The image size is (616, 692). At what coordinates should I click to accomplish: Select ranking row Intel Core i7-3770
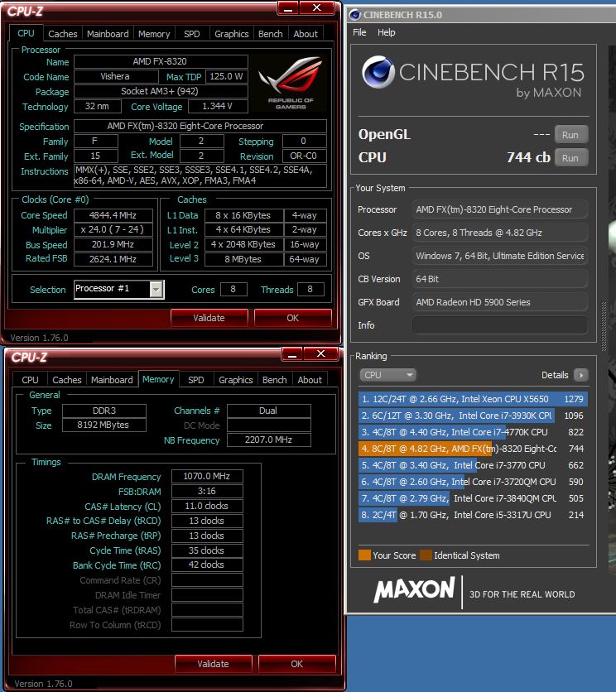tap(473, 465)
